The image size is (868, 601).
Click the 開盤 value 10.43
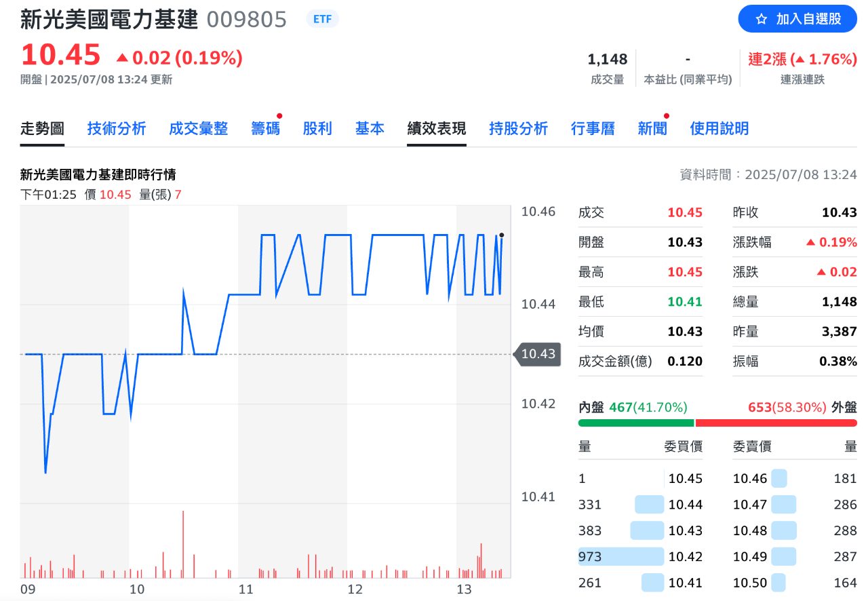685,242
